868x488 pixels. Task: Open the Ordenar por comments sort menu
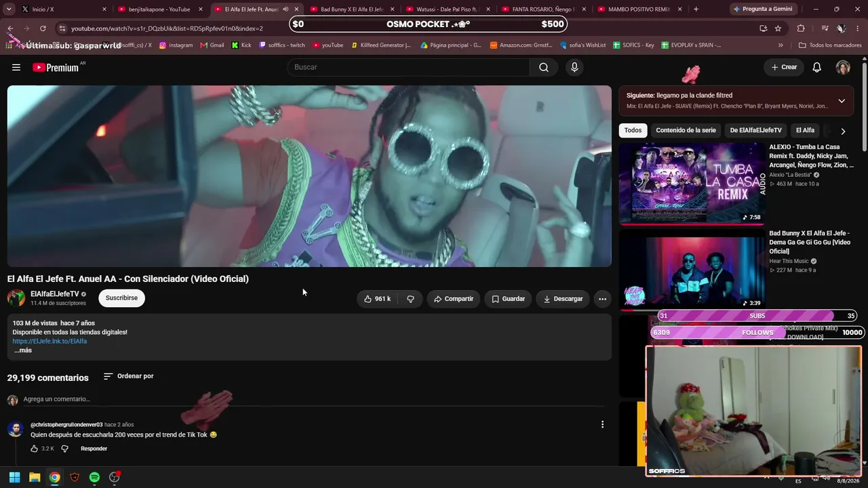click(x=129, y=376)
